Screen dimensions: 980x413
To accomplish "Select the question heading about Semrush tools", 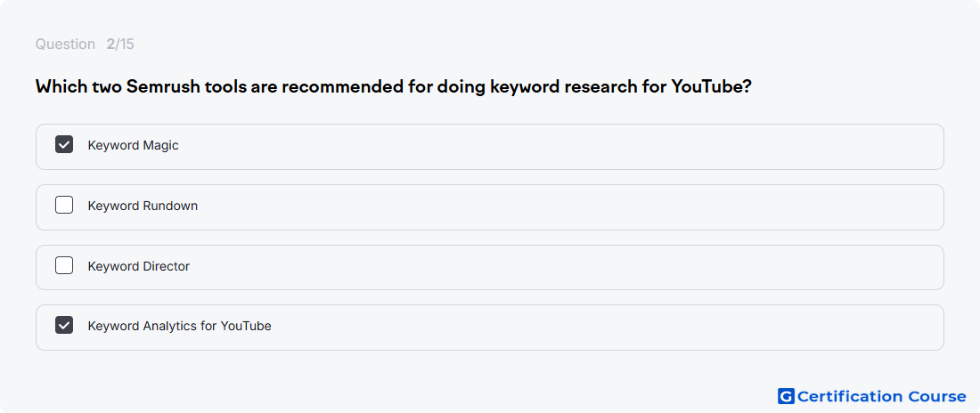I will pyautogui.click(x=393, y=87).
